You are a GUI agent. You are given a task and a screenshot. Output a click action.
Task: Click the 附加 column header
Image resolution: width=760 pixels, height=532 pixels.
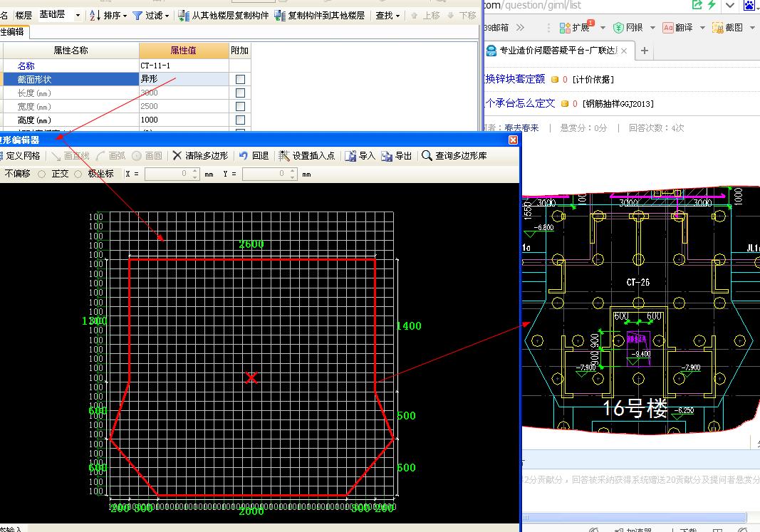pyautogui.click(x=240, y=51)
